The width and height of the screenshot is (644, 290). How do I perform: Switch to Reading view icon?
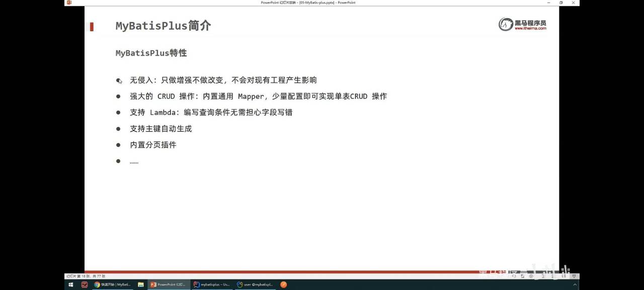point(563,276)
